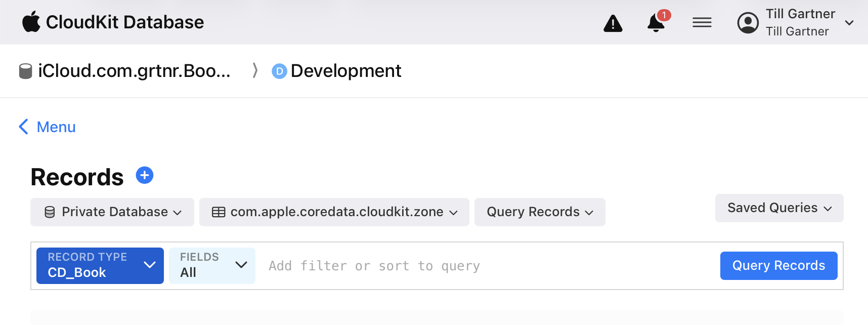The image size is (868, 325).
Task: Click the database cylinder icon beside iCloud container
Action: tap(25, 71)
